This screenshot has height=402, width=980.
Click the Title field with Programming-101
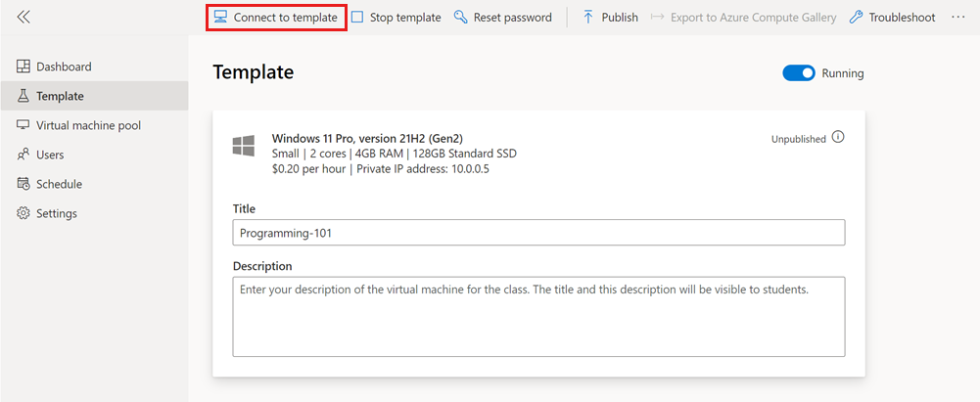point(538,232)
